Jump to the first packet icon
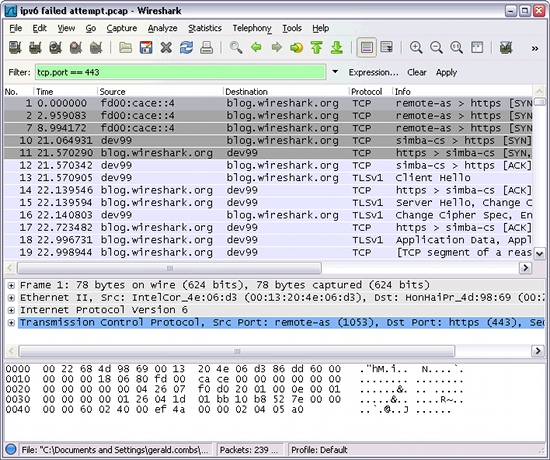 tap(316, 47)
